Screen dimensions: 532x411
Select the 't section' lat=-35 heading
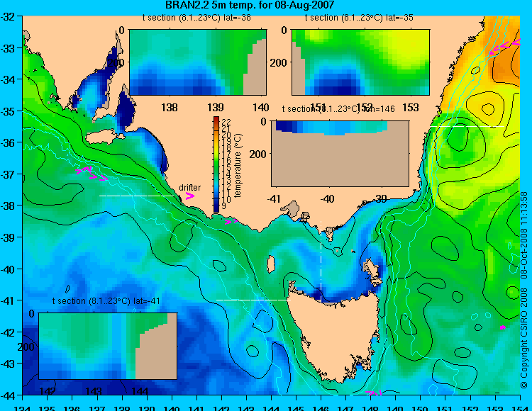click(359, 18)
